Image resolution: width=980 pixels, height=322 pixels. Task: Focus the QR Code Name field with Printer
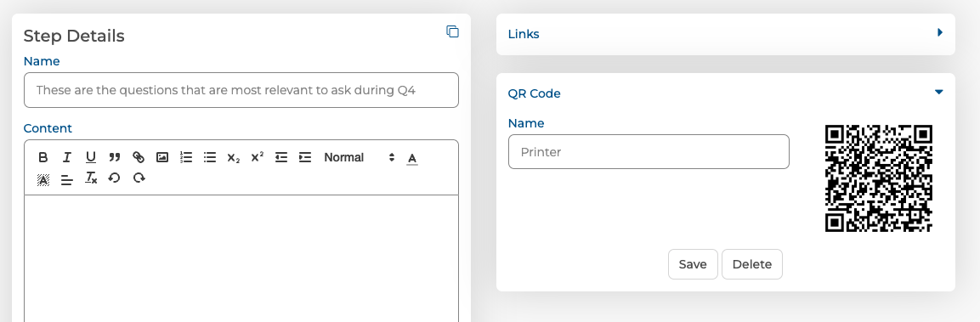click(649, 152)
